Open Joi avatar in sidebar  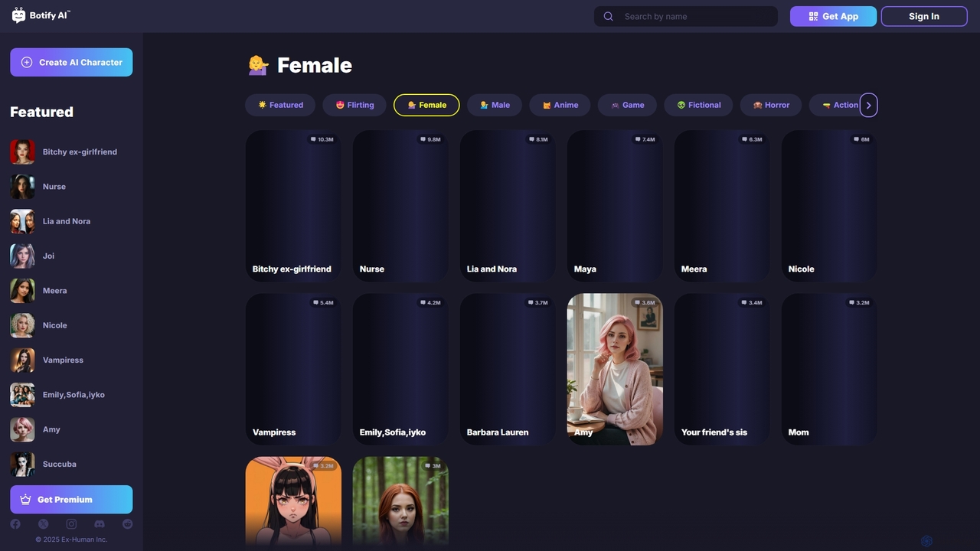pos(22,256)
